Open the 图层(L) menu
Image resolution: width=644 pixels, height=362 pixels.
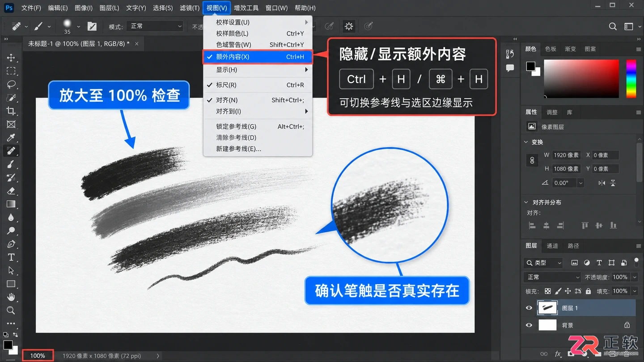109,8
